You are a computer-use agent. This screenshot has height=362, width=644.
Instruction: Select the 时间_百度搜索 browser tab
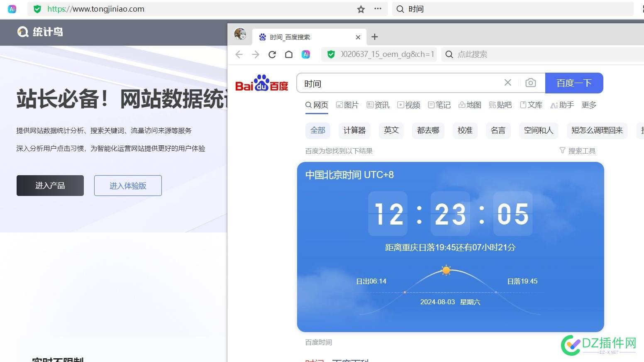click(x=309, y=37)
